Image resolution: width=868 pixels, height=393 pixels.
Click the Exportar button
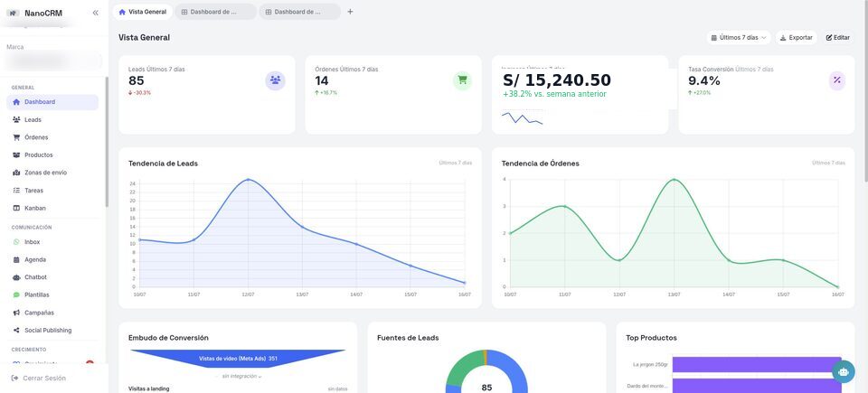[796, 38]
